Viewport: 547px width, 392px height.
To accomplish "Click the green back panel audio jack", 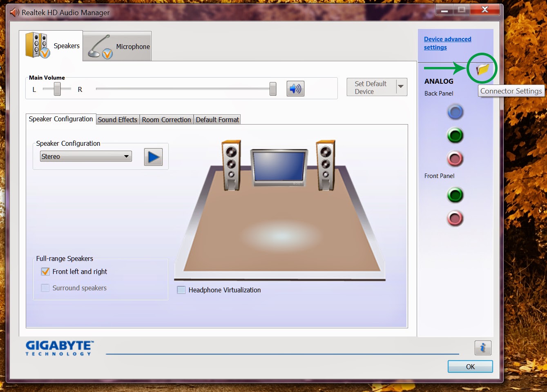I will (x=455, y=135).
